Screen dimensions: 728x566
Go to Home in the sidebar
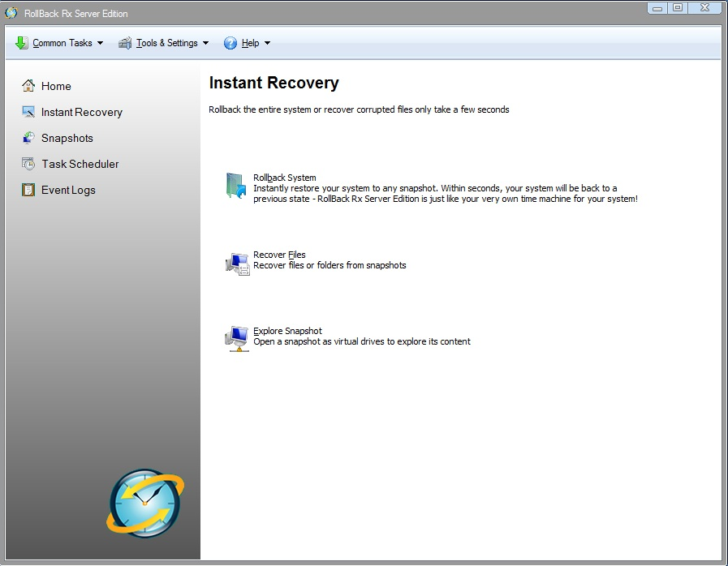point(56,86)
